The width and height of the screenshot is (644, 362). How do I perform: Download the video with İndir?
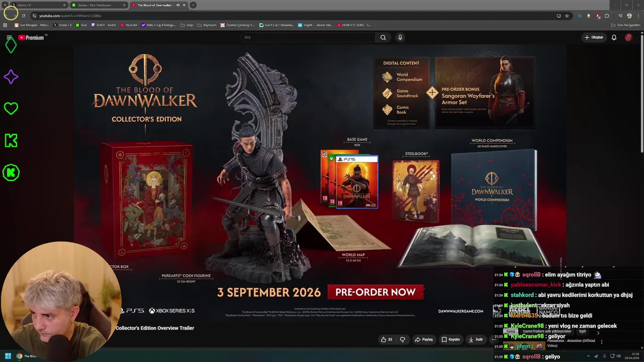[476, 339]
